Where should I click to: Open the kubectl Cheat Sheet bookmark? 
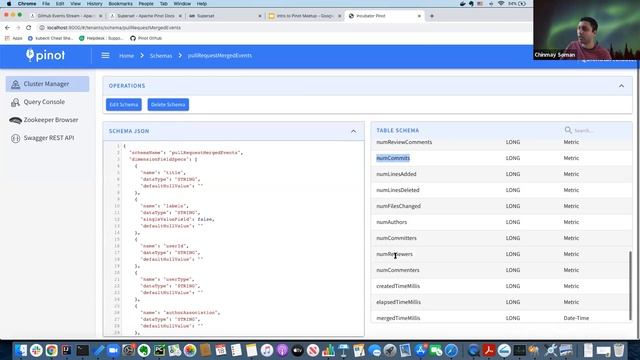click(x=51, y=38)
